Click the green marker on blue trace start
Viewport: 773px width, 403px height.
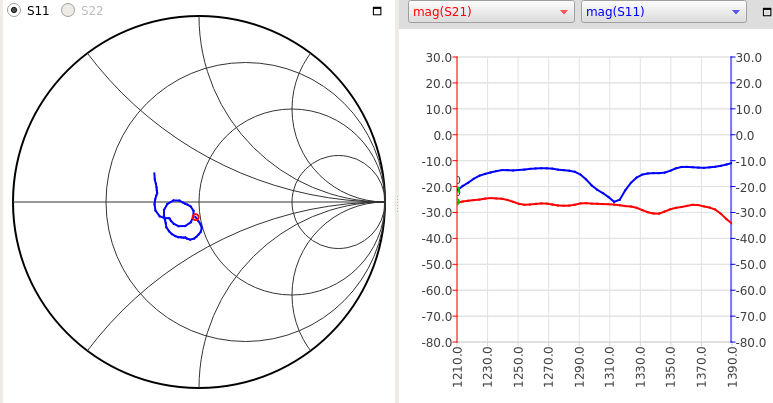click(x=458, y=191)
